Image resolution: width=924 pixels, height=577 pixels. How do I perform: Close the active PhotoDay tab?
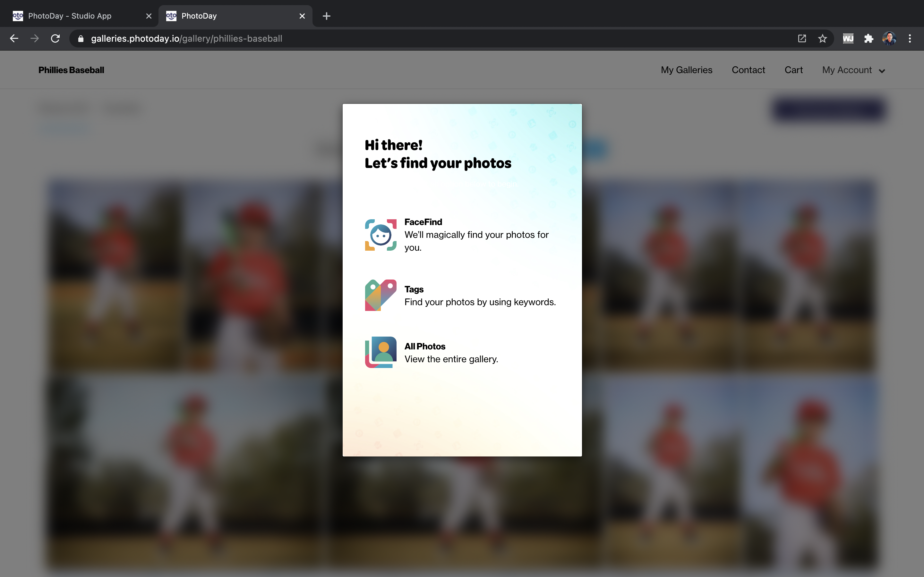click(302, 16)
